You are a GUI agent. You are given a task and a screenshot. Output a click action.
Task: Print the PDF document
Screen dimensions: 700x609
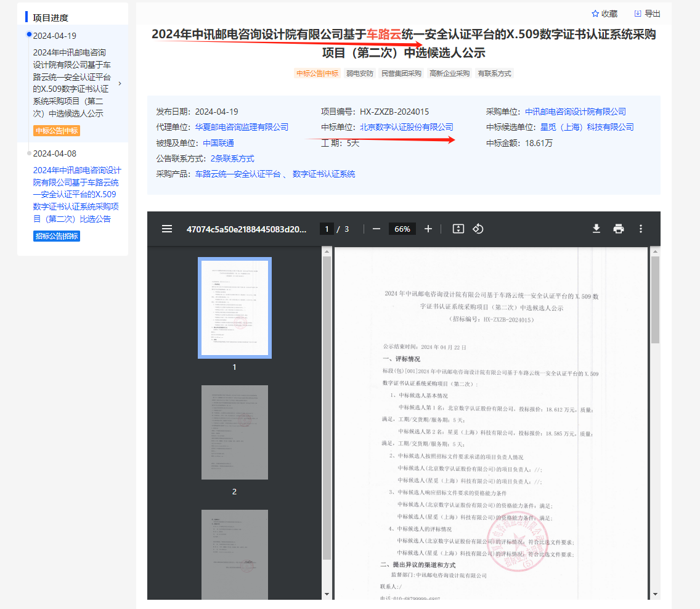(618, 229)
